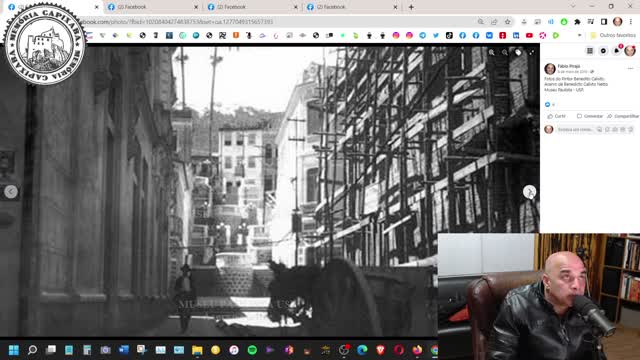Click the Compartilhar share button
Viewport: 640px width, 360px height.
[x=622, y=116]
